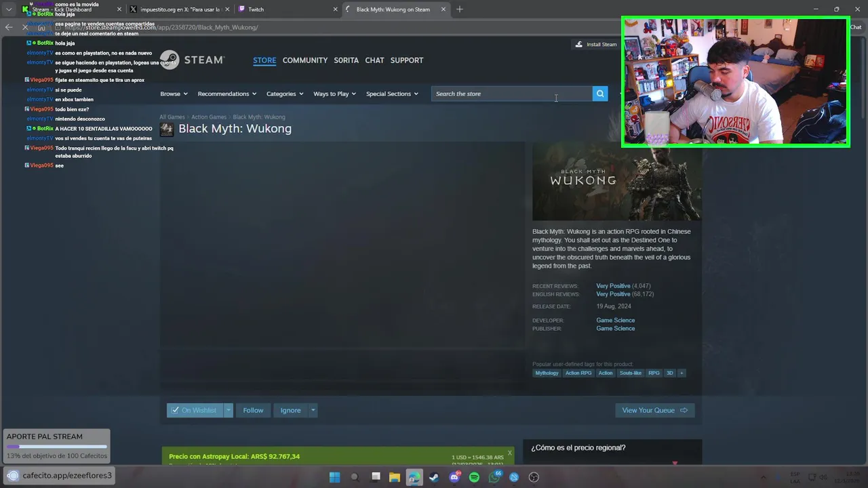Screen dimensions: 868x488
Task: Open the tab search chevron in Edge
Action: coord(8,9)
